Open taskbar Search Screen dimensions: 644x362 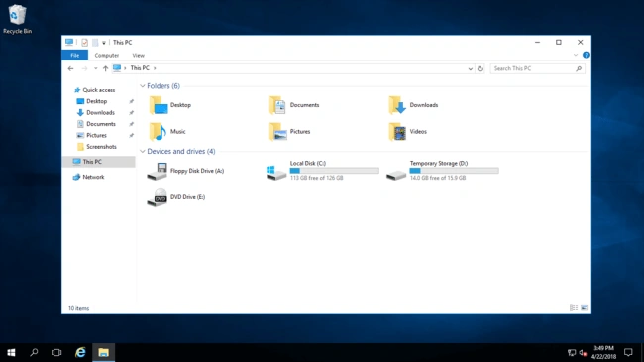click(x=34, y=352)
